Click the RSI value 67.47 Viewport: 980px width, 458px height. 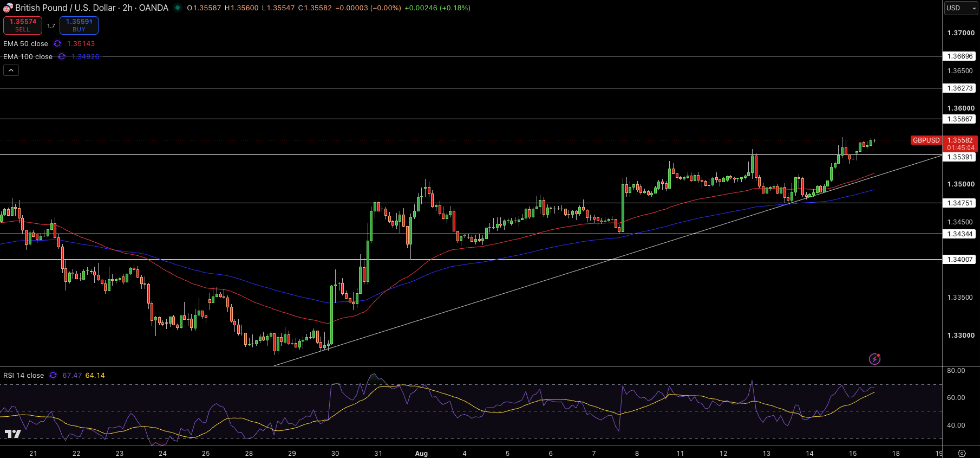(x=72, y=375)
